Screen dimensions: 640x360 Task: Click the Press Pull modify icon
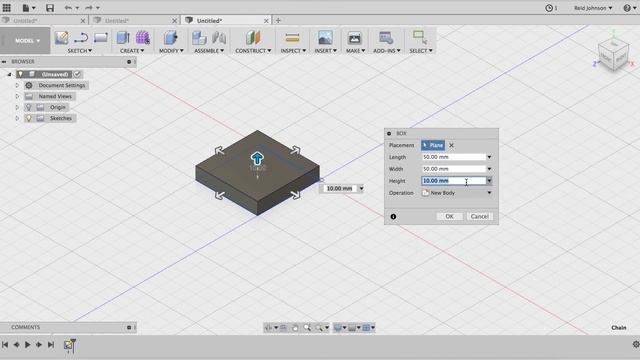(x=170, y=38)
